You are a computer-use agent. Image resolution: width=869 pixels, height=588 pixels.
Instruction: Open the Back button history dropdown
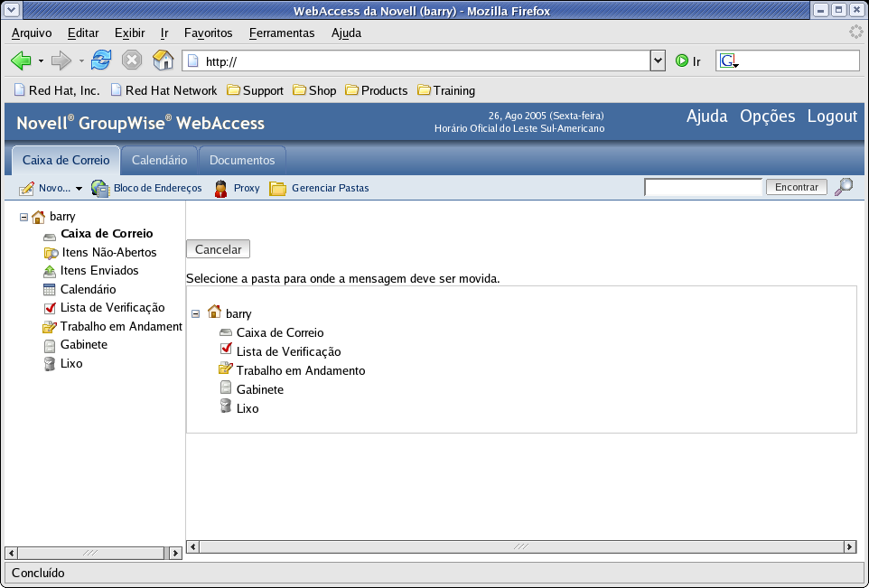[41, 61]
